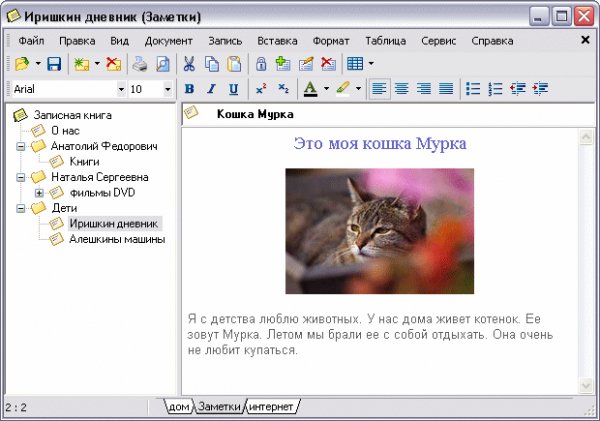This screenshot has height=421, width=600.
Task: Select the Алешкины машины note
Action: click(x=116, y=240)
